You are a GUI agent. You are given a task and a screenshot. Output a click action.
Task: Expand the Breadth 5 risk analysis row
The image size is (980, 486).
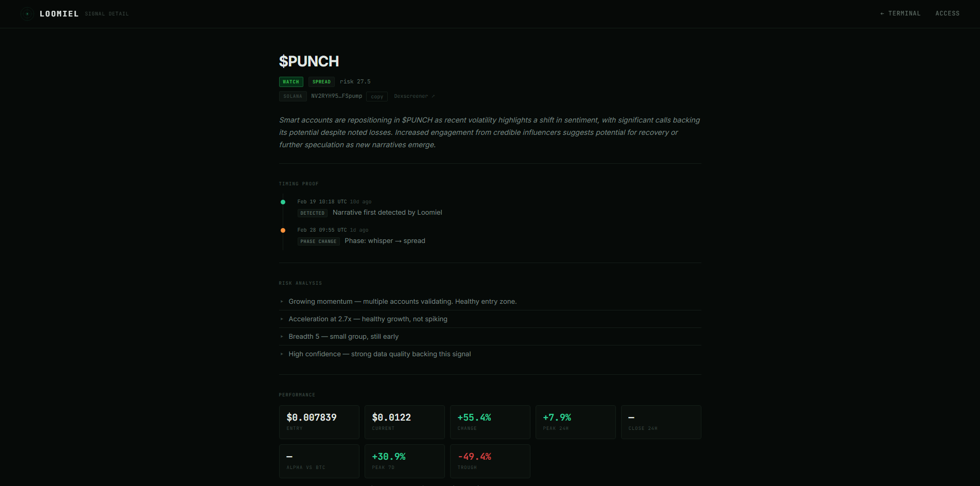pos(343,336)
